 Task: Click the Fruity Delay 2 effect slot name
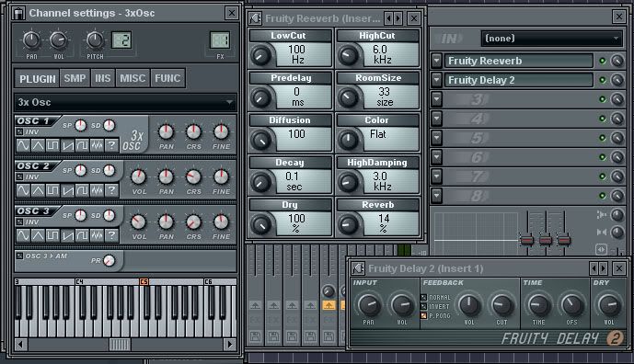519,80
